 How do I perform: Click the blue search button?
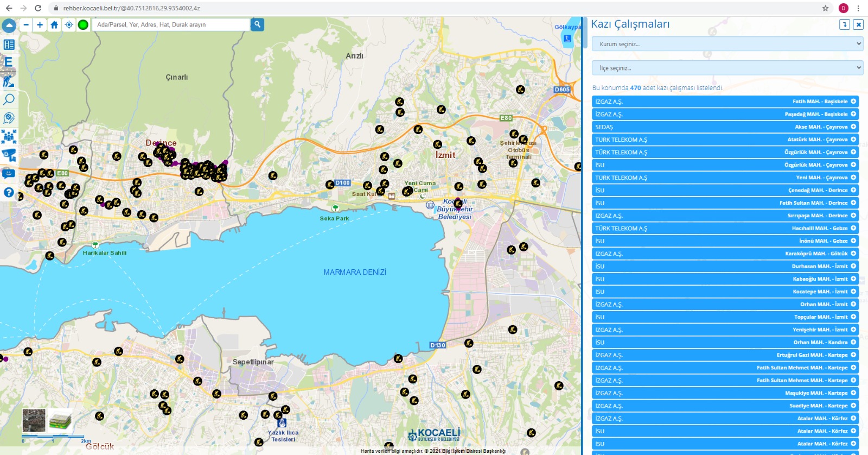tap(257, 24)
